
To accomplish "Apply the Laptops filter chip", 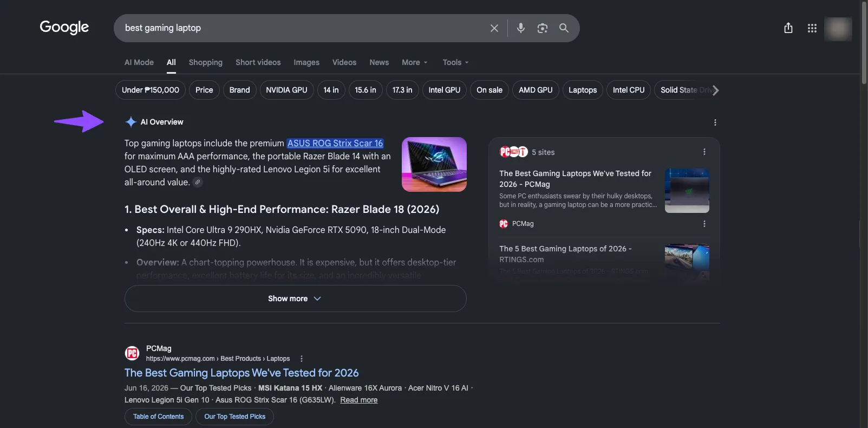I will 583,90.
